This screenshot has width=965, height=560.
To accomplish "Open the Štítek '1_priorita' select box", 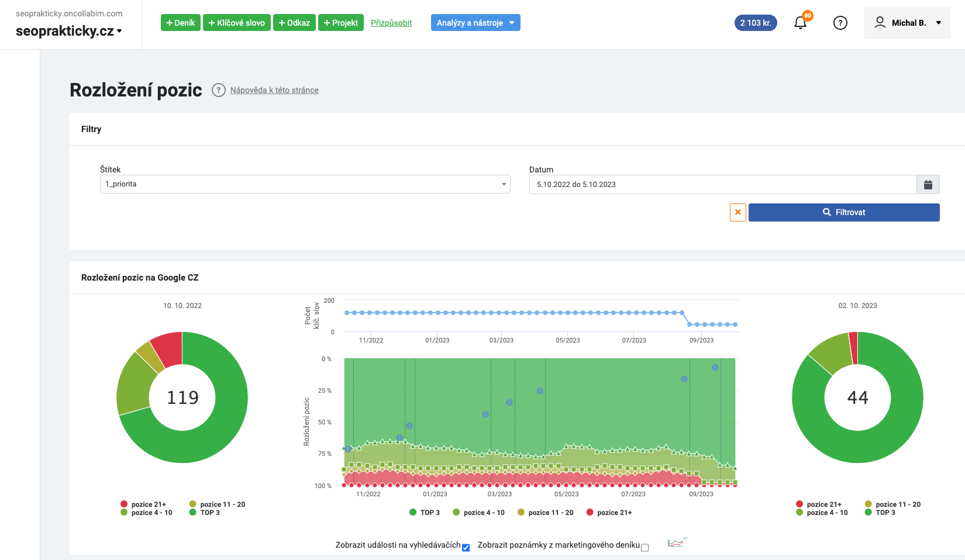I will [305, 184].
